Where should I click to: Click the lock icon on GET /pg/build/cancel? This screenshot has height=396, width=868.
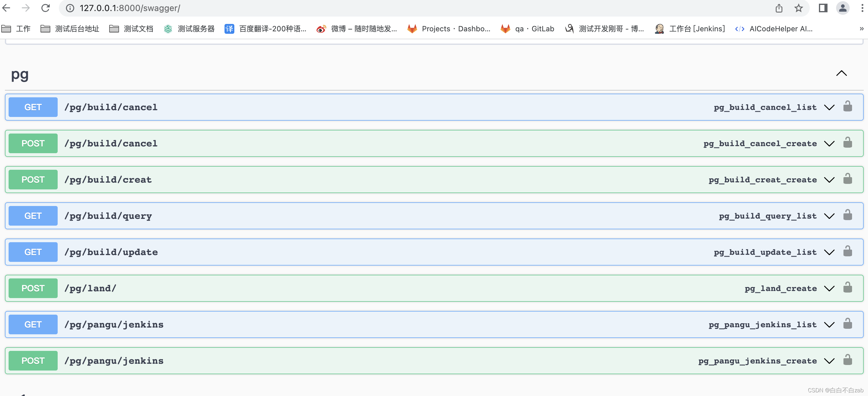pyautogui.click(x=848, y=106)
